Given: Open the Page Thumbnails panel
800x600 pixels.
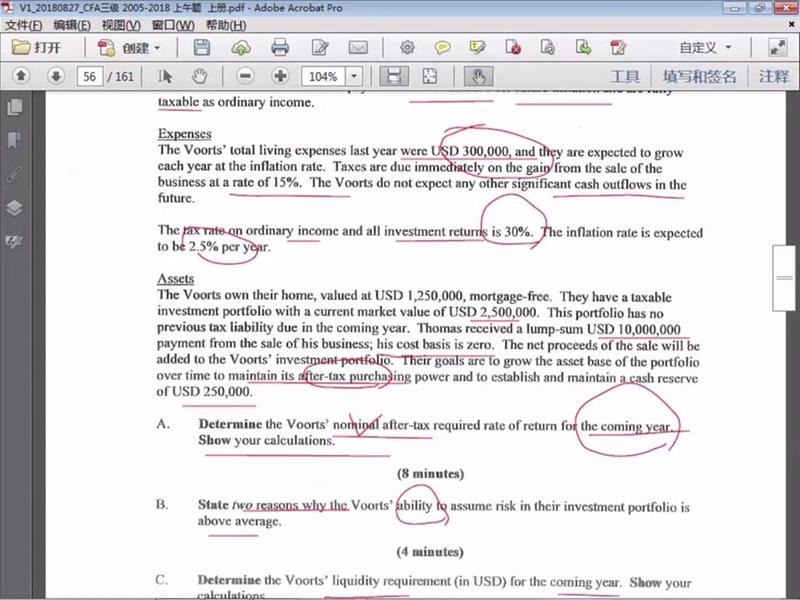Looking at the screenshot, I should [x=14, y=106].
